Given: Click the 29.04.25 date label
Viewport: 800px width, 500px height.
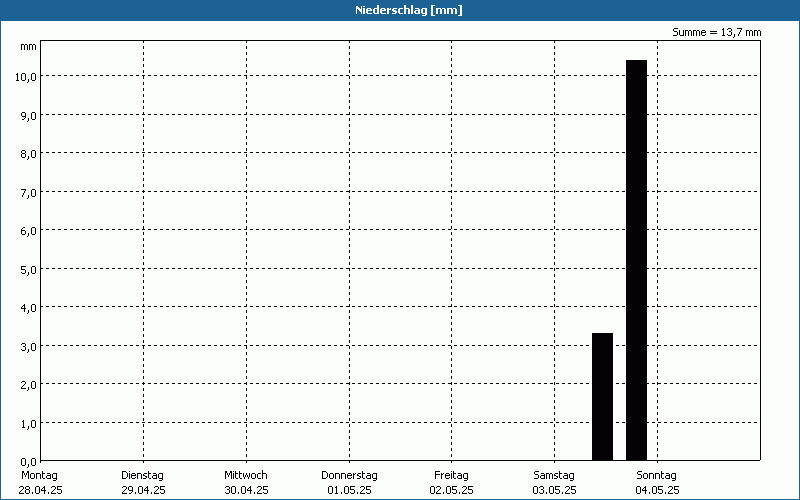Looking at the screenshot, I should [x=143, y=490].
